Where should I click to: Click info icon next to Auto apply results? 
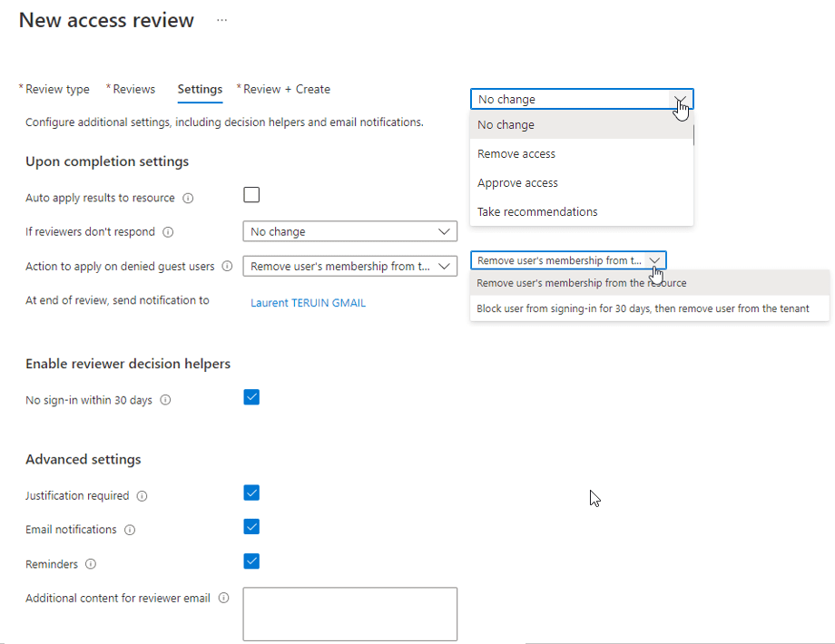pos(188,198)
